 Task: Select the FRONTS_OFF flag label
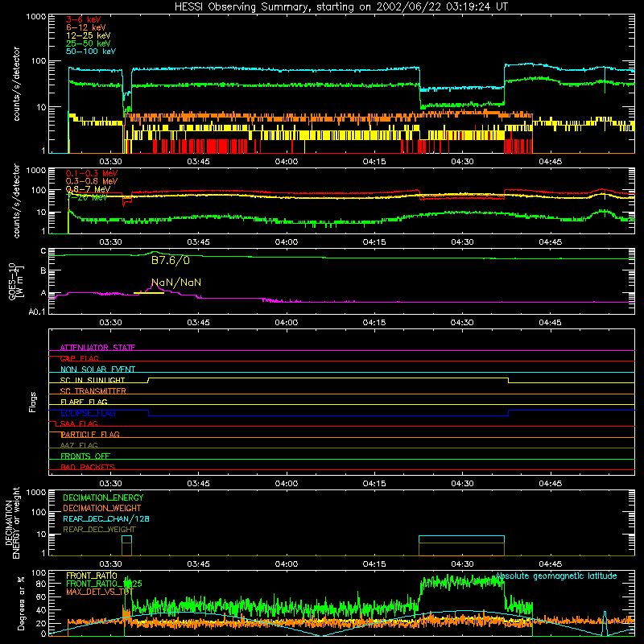tap(85, 456)
